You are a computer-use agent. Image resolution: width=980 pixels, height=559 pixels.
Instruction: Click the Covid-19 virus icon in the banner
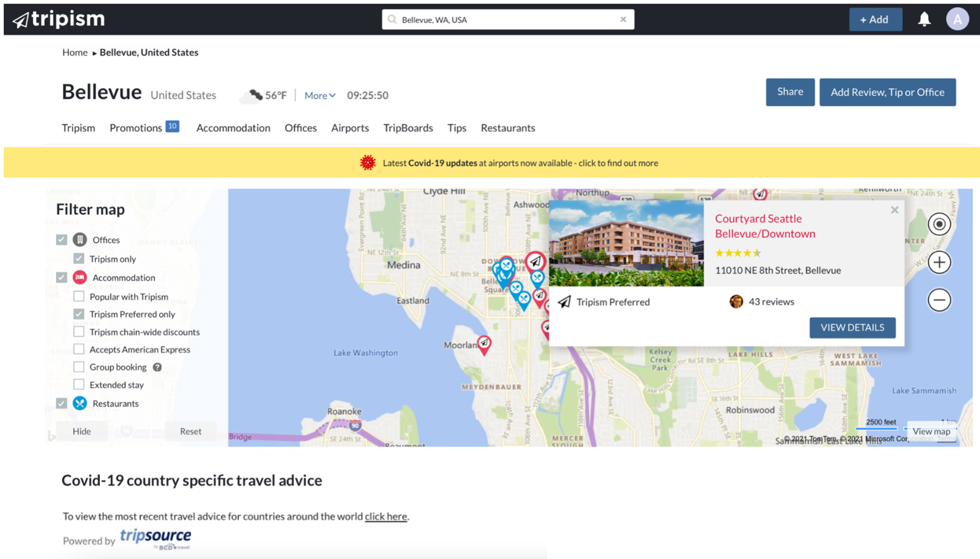coord(367,163)
